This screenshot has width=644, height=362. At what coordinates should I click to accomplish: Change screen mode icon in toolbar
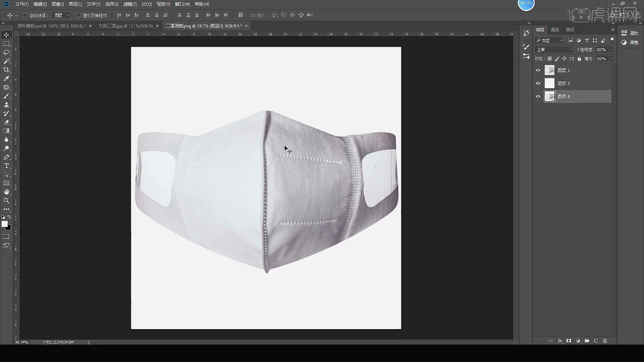(6, 245)
